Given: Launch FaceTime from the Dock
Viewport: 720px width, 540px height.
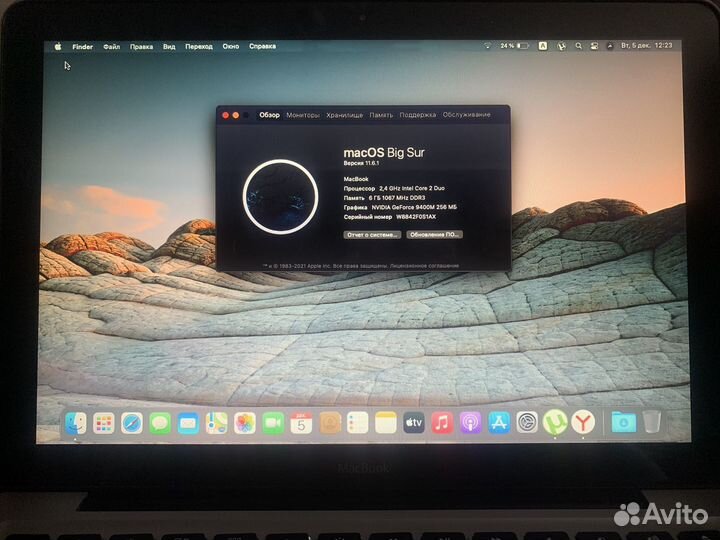Looking at the screenshot, I should pos(273,423).
